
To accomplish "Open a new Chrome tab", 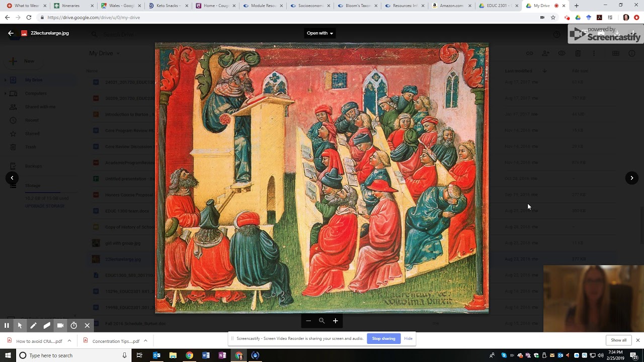I will tap(577, 6).
